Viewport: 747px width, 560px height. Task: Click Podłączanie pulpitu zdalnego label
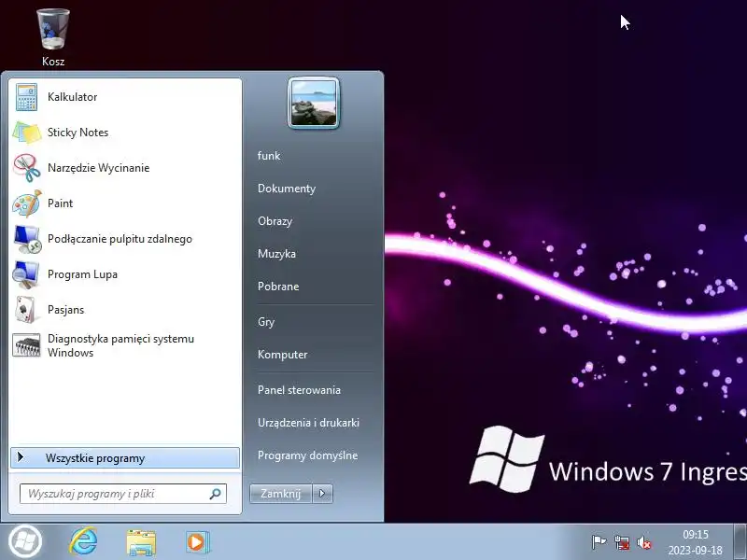click(x=120, y=239)
